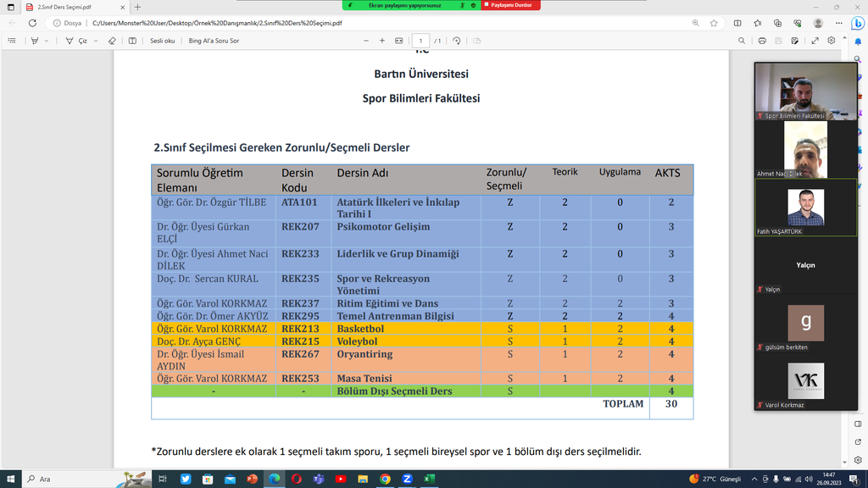Click the PDF page number field
The image size is (868, 488).
point(420,41)
